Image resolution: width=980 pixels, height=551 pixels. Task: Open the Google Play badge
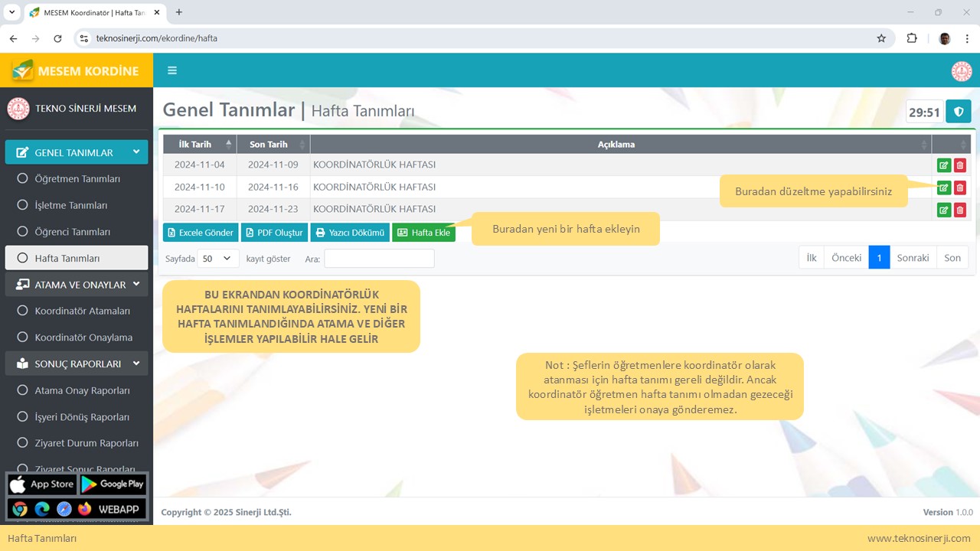(113, 484)
